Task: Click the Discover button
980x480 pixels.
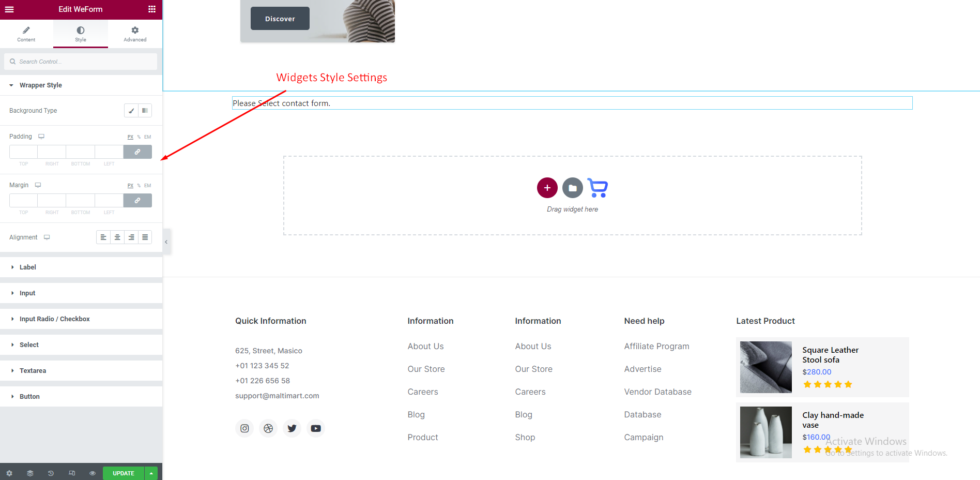Action: click(x=280, y=19)
